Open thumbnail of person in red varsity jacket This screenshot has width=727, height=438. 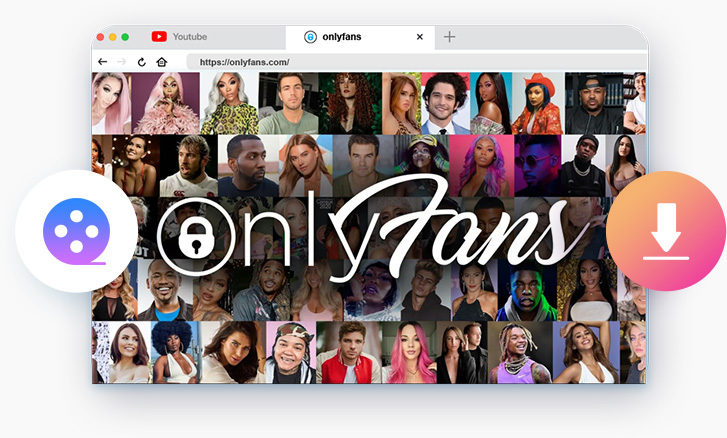[x=349, y=352]
